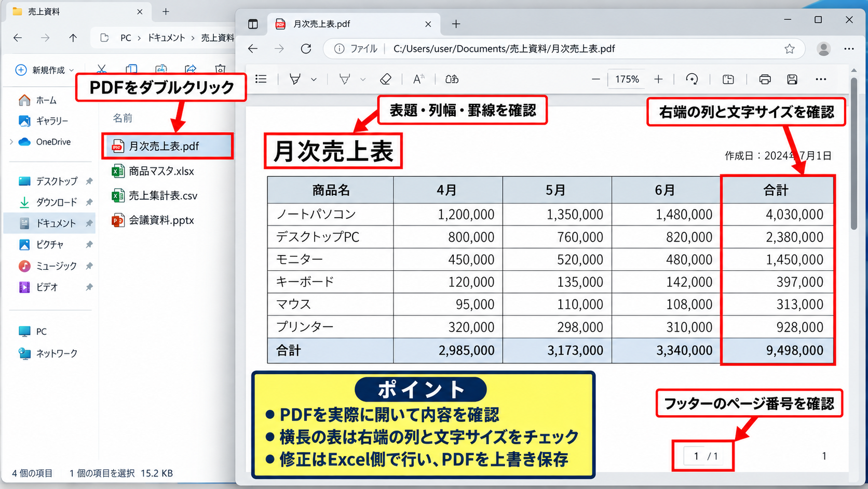Click the 175% zoom level field
Screen dimensions: 868x489
(627, 79)
